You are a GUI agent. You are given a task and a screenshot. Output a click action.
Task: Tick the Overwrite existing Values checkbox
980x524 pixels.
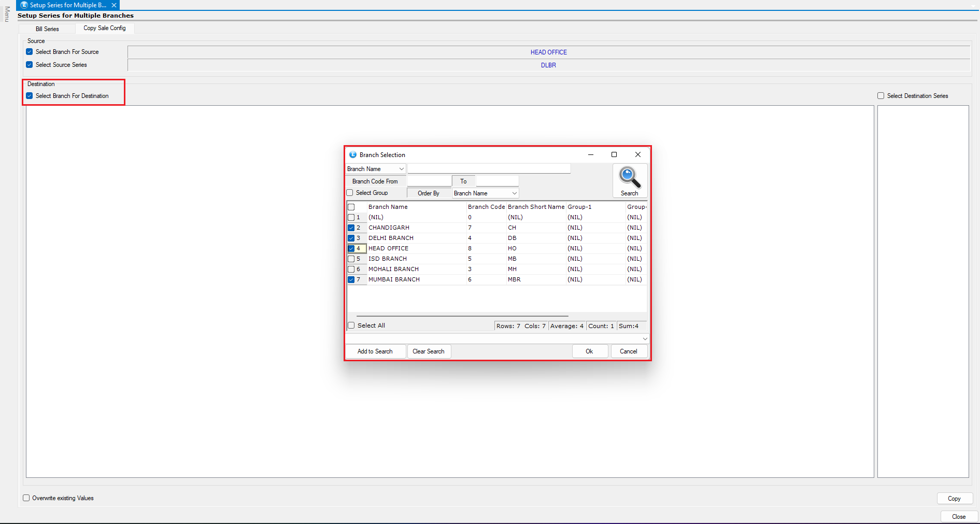[x=26, y=498]
